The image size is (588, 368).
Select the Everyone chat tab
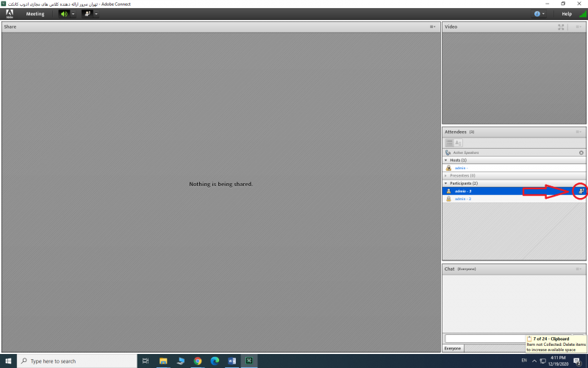click(x=453, y=348)
